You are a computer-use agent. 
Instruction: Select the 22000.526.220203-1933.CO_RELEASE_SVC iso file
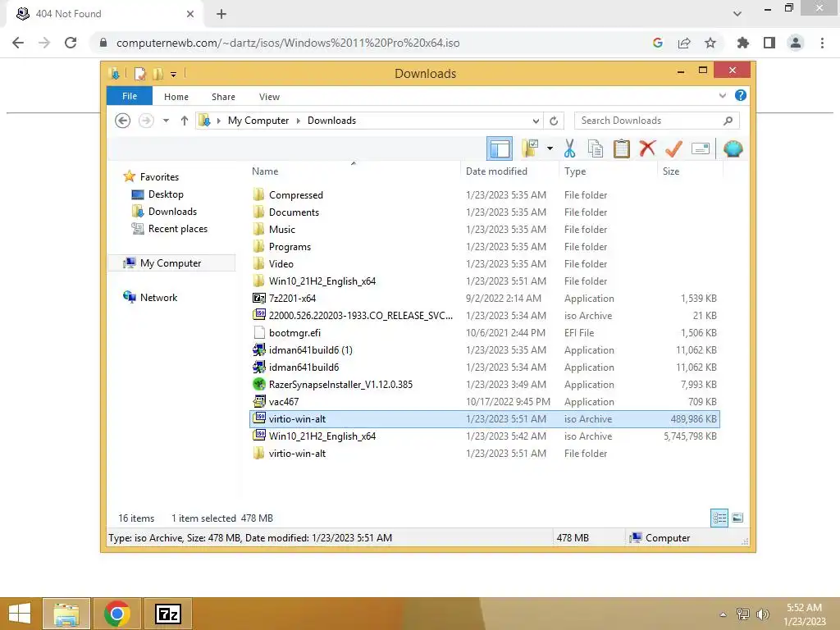pyautogui.click(x=484, y=316)
